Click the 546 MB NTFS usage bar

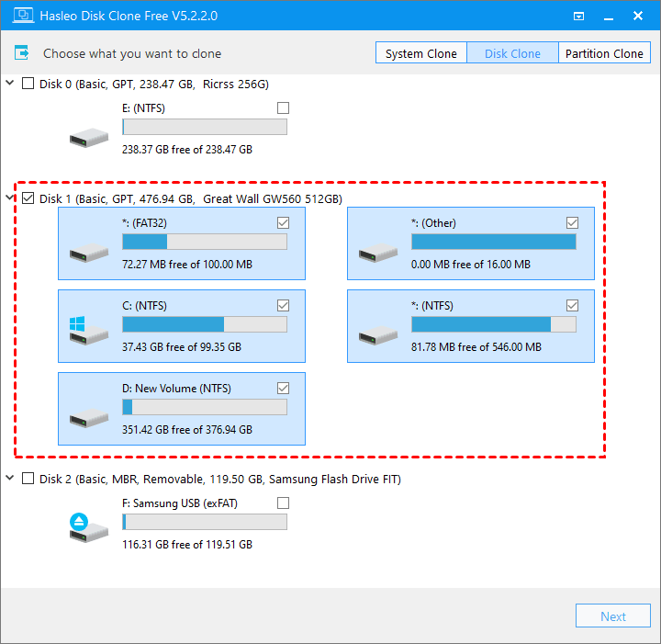pyautogui.click(x=494, y=324)
